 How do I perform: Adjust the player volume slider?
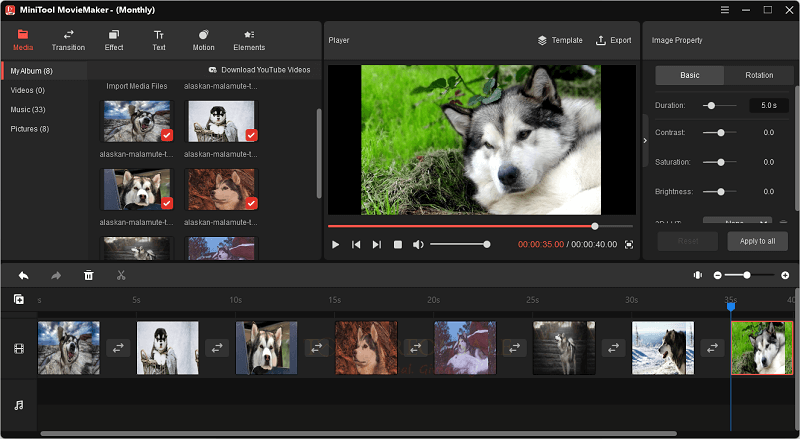[x=460, y=245]
